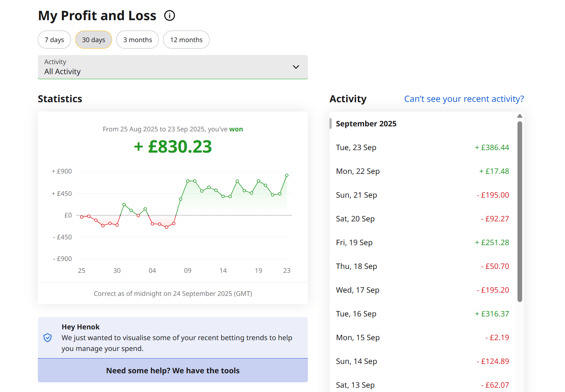This screenshot has height=392, width=565.
Task: Select the 3 months period filter
Action: pos(138,40)
